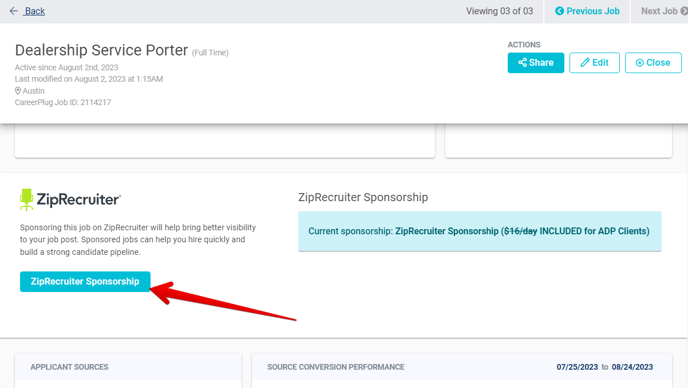Image resolution: width=688 pixels, height=388 pixels.
Task: Set start date 07/25/2023 in date range
Action: tap(577, 367)
